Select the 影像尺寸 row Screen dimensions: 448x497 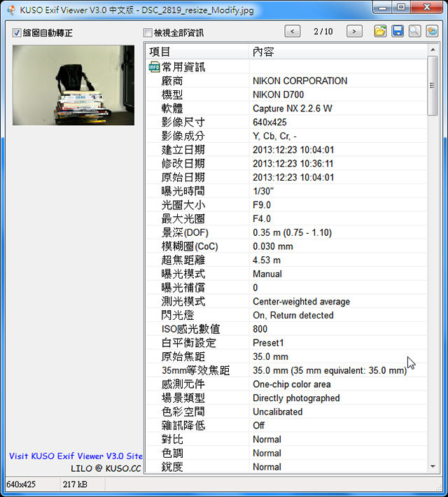[x=286, y=122]
